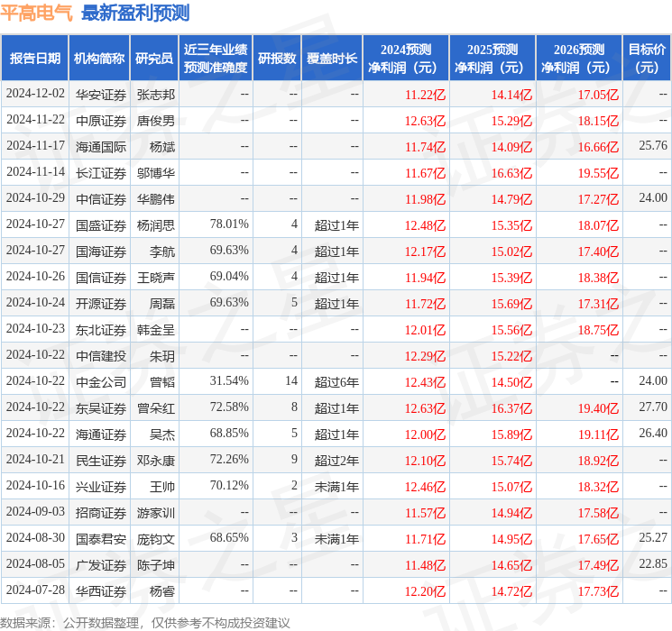Select the 研报数 column header
The width and height of the screenshot is (672, 631).
(277, 59)
